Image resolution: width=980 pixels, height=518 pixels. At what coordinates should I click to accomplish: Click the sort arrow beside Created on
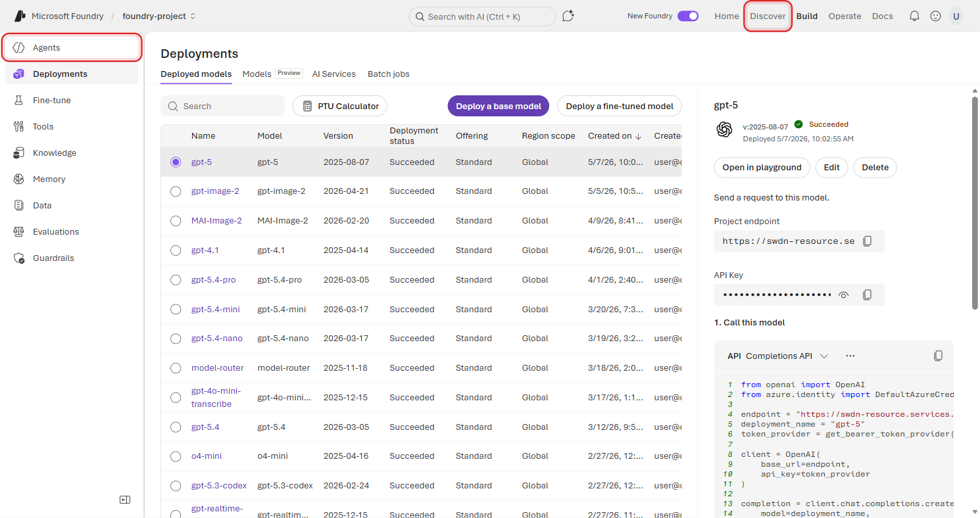pyautogui.click(x=638, y=136)
